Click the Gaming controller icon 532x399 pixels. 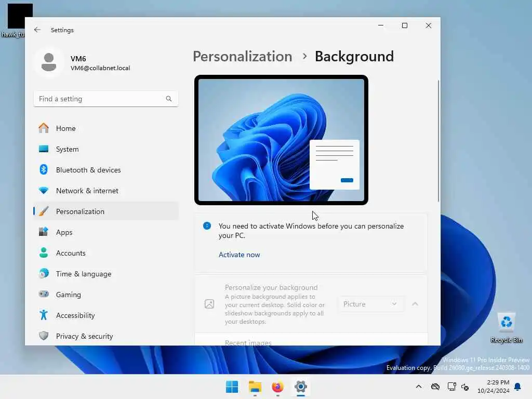[44, 294]
